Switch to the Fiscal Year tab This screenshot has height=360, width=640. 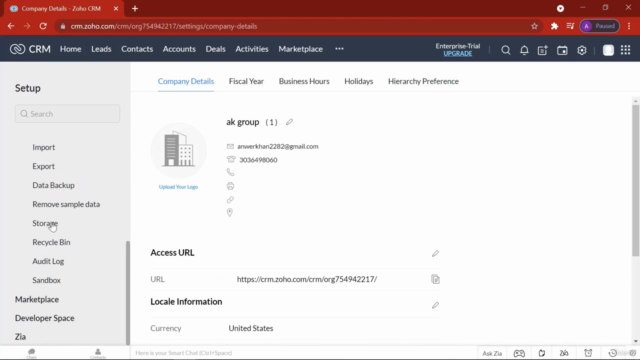click(x=246, y=81)
